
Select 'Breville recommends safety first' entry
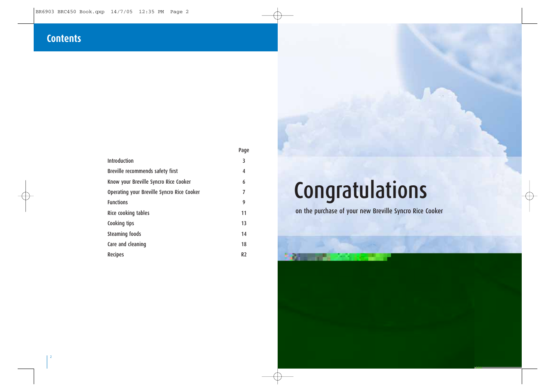tap(143, 171)
